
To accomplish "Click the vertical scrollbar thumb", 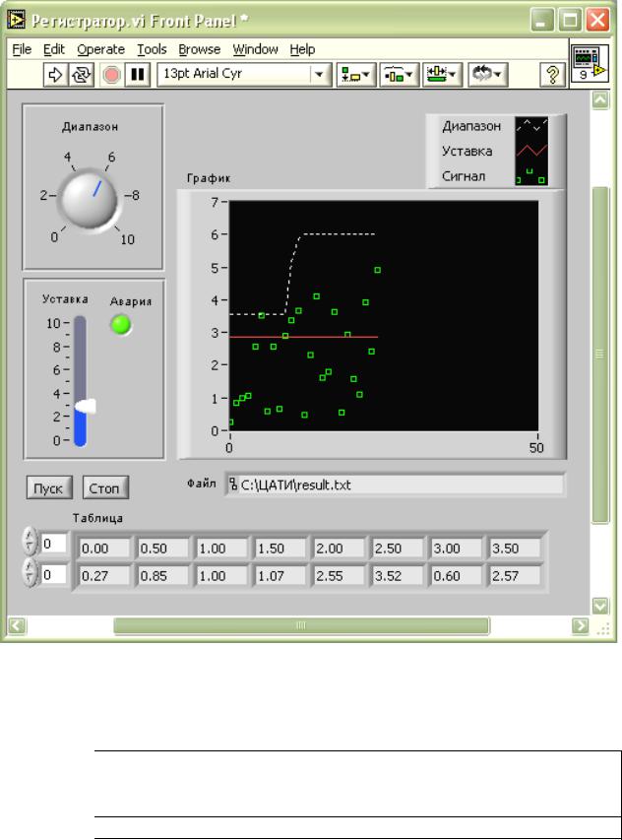I will point(600,355).
